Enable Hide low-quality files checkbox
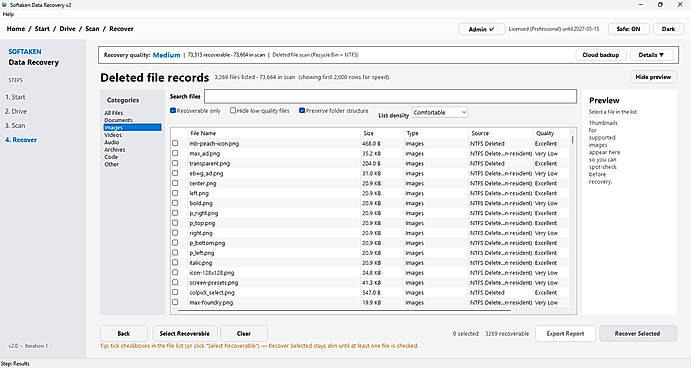The image size is (691, 368). click(233, 111)
